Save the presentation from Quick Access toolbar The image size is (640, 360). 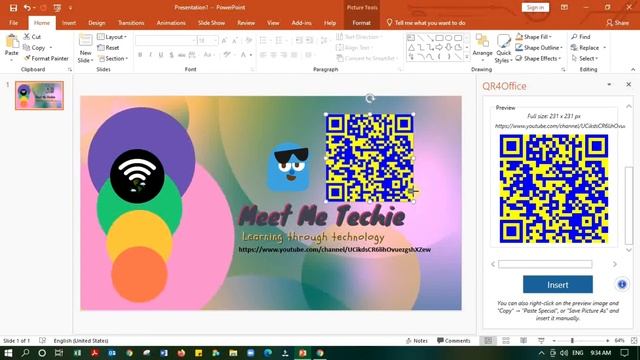click(13, 7)
